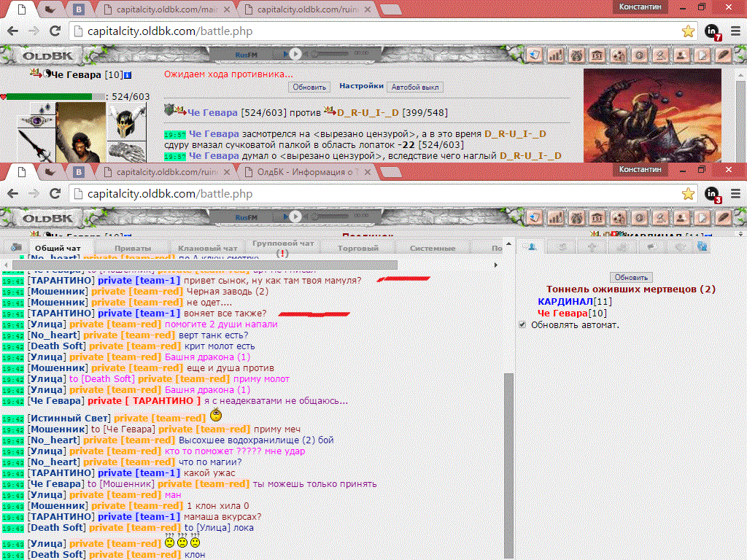This screenshot has height=560, width=747.
Task: Click the Че Гевара character portrait
Action: pos(81,133)
